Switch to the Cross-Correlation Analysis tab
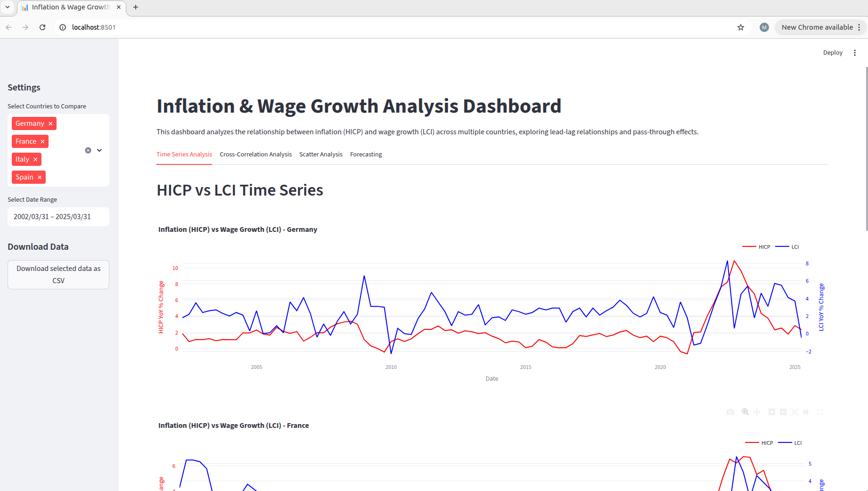 click(x=255, y=155)
